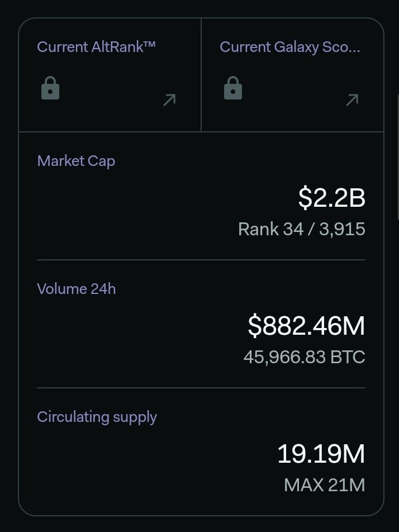Open AltRank details via its arrow icon

click(169, 100)
